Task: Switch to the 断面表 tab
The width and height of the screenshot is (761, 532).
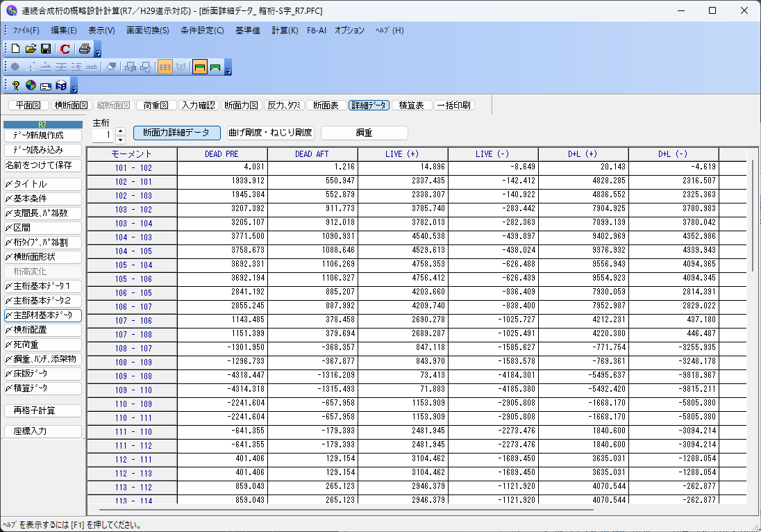Action: point(326,106)
